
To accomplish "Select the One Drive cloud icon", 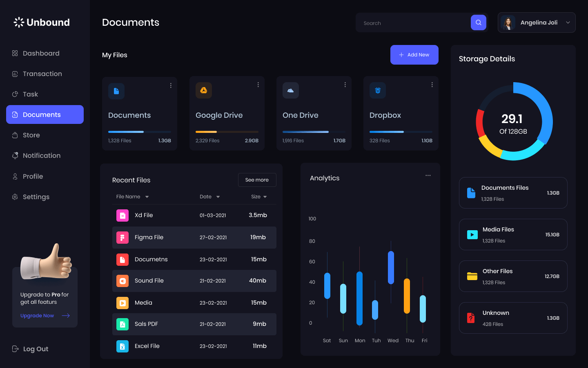I will pos(291,90).
